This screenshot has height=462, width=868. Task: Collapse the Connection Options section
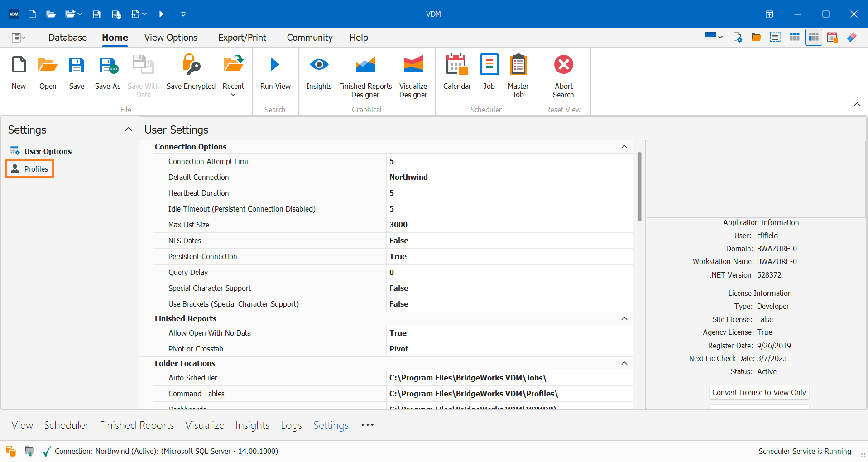tap(624, 147)
